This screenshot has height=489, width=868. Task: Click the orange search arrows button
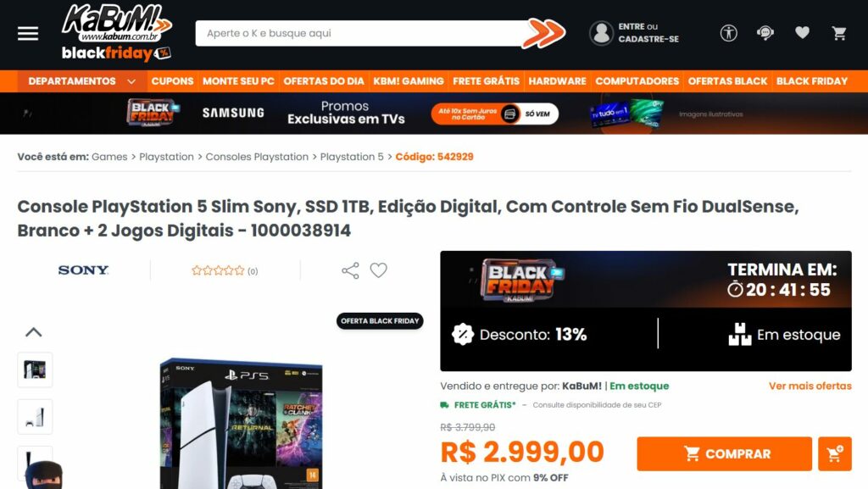543,33
